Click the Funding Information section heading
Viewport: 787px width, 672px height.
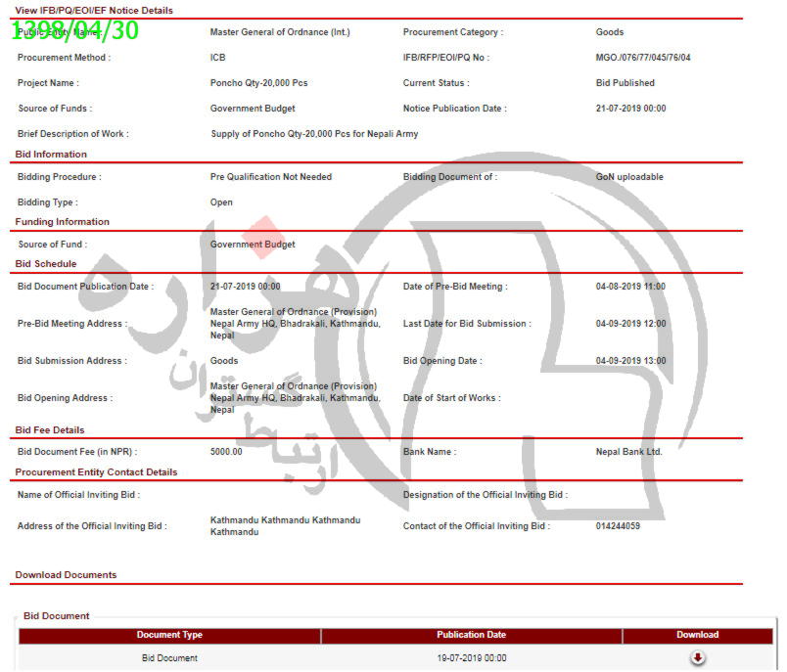[x=62, y=222]
